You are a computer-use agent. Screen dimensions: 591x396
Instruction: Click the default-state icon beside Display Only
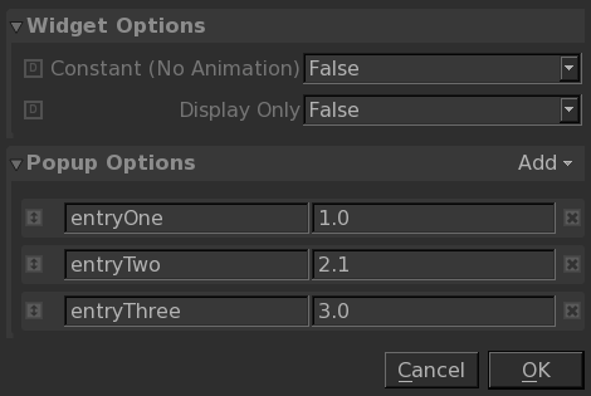tap(33, 110)
